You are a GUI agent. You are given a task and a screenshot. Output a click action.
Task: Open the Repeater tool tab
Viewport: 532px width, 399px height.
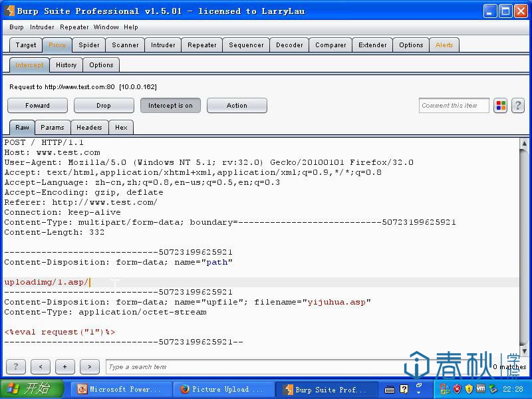[x=202, y=45]
